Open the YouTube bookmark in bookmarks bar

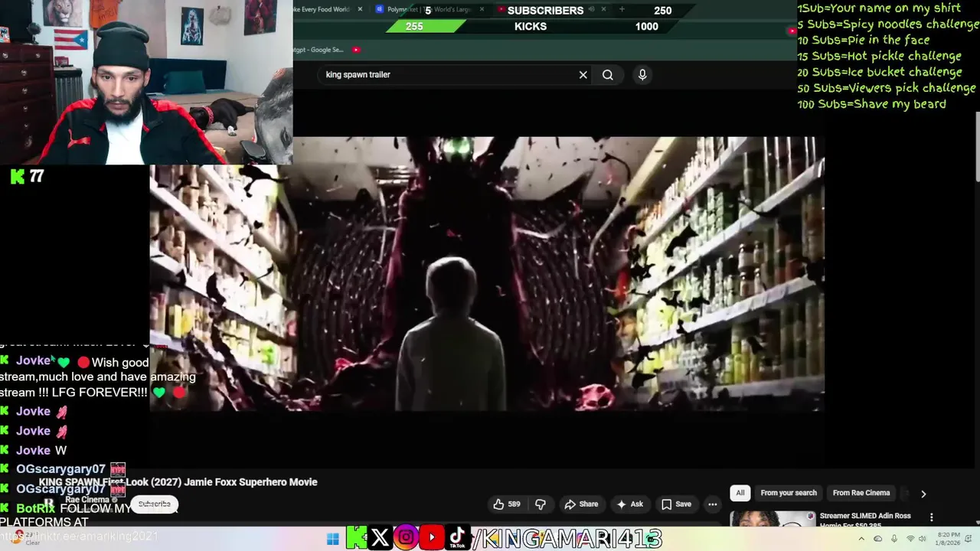(x=356, y=50)
